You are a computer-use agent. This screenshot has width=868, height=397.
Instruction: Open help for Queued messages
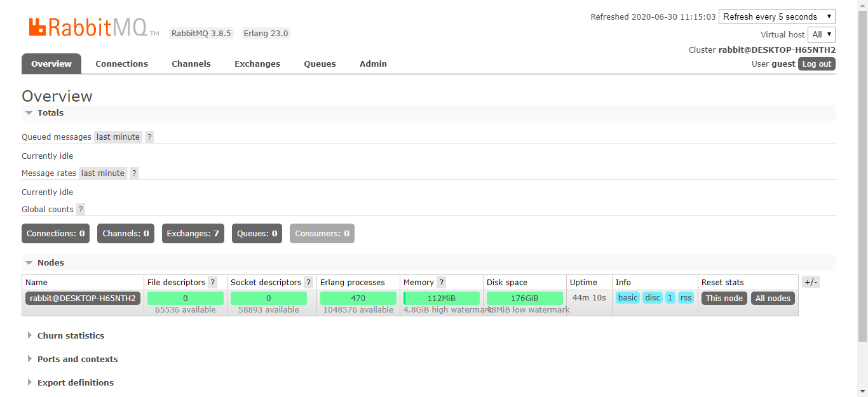149,137
